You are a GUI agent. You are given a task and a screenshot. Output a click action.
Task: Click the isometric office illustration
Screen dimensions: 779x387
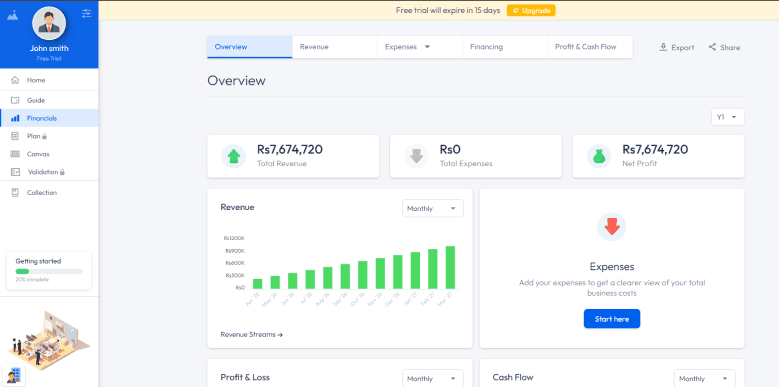tap(49, 340)
